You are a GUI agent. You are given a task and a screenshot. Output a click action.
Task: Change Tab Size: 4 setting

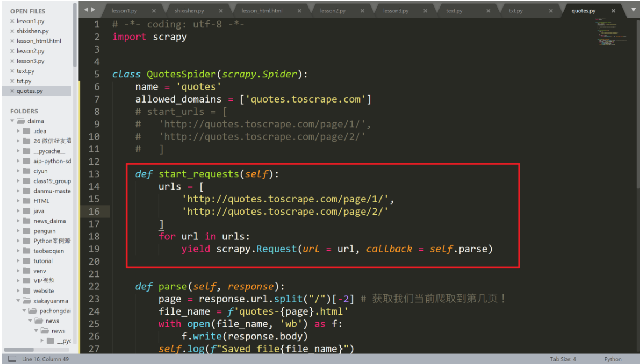[563, 359]
